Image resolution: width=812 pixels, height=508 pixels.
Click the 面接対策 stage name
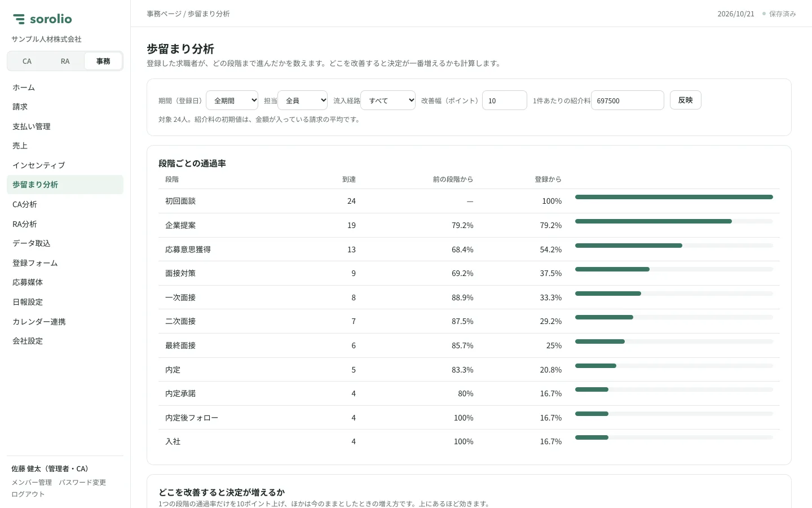click(180, 273)
